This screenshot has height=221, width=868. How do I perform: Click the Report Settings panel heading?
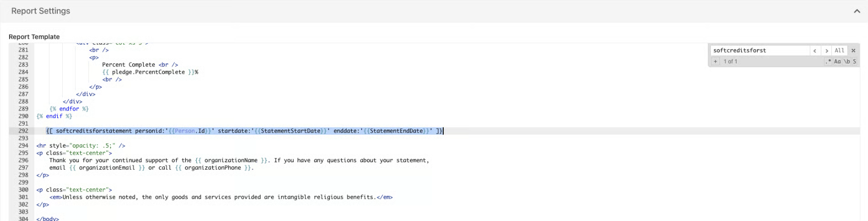coord(41,11)
